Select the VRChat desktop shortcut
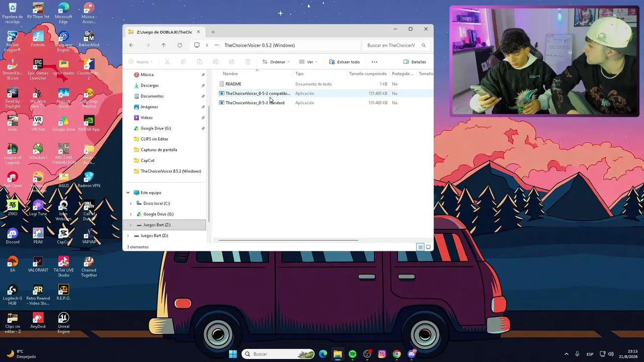The width and height of the screenshot is (644, 362). coord(38,124)
